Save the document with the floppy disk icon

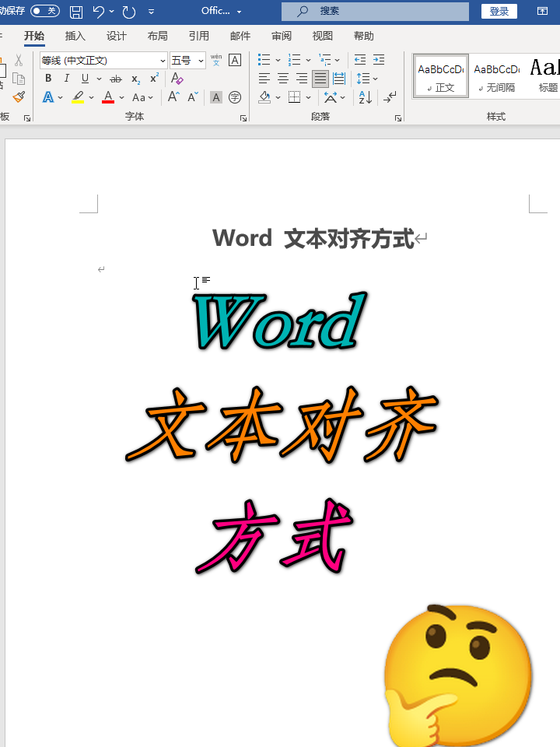pyautogui.click(x=76, y=12)
